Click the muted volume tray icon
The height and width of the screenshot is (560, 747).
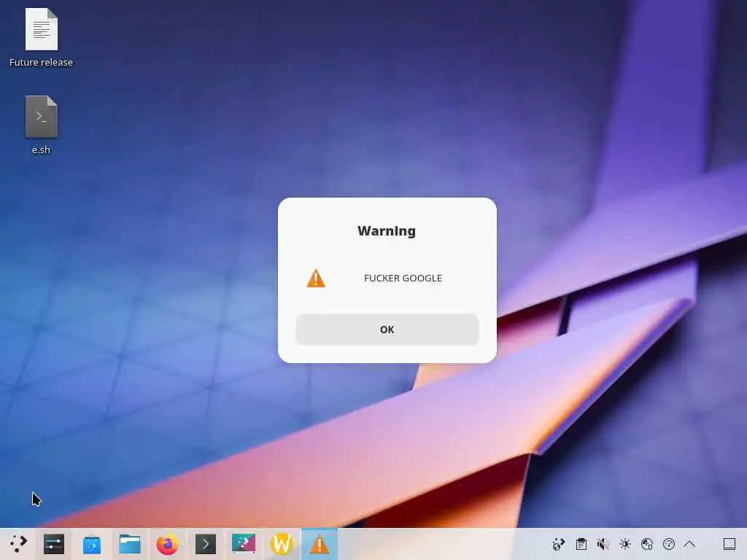pos(603,544)
